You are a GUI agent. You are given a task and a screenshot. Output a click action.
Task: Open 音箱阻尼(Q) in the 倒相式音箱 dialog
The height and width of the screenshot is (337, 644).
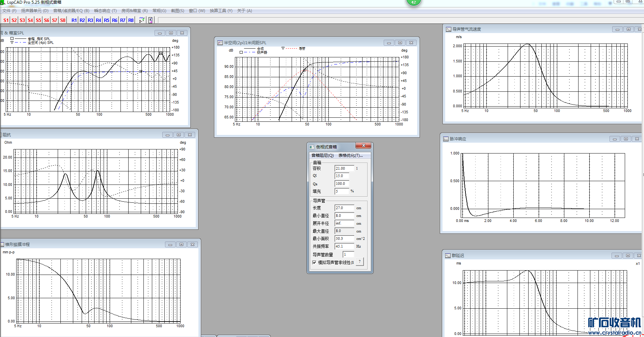pyautogui.click(x=322, y=156)
